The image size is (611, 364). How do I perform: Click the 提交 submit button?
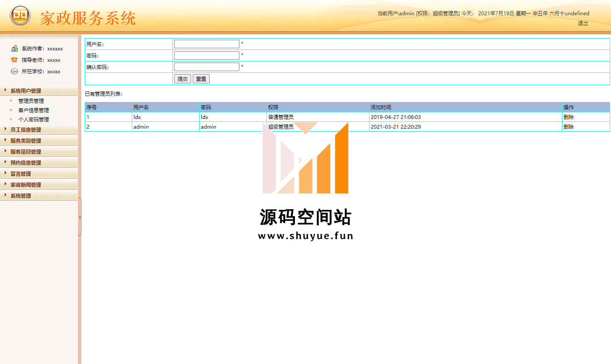point(183,79)
